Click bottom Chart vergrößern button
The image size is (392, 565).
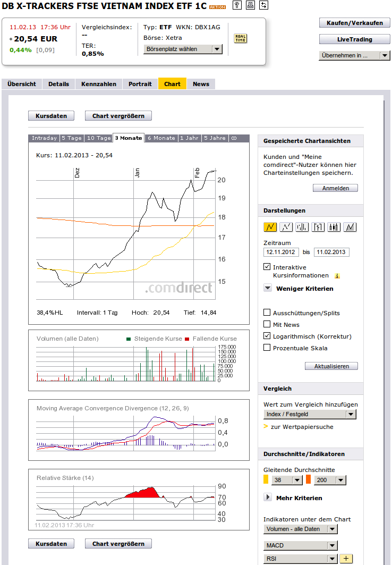click(x=118, y=544)
